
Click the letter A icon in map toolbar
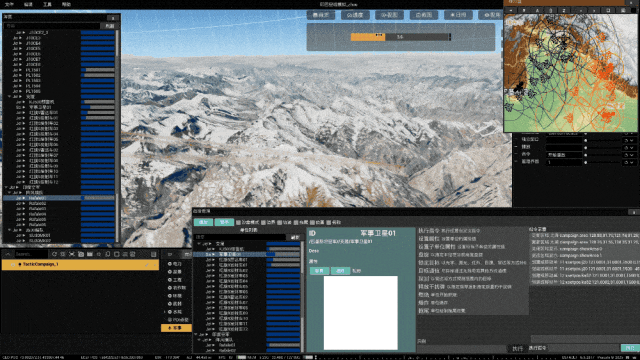(537, 11)
